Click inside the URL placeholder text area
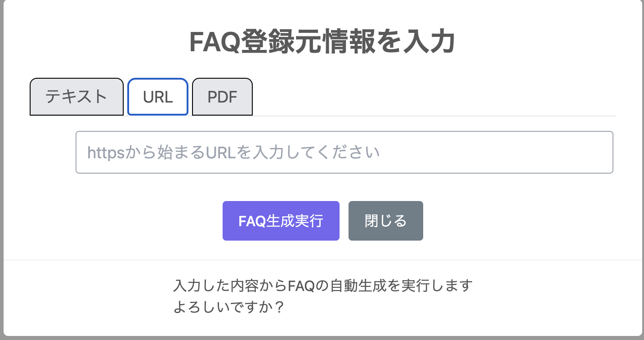This screenshot has height=340, width=644. [344, 152]
